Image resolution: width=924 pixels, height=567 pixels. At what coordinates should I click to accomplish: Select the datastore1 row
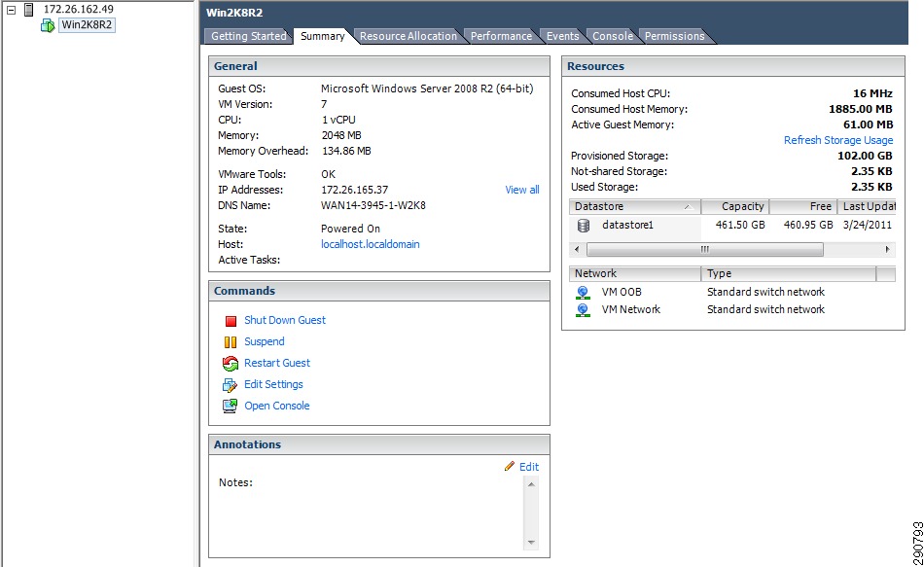[732, 226]
